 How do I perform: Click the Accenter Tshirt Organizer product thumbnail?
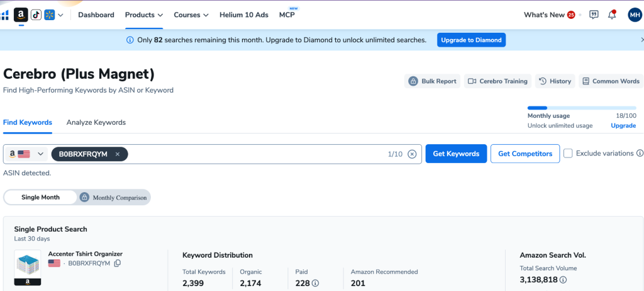pos(28,268)
